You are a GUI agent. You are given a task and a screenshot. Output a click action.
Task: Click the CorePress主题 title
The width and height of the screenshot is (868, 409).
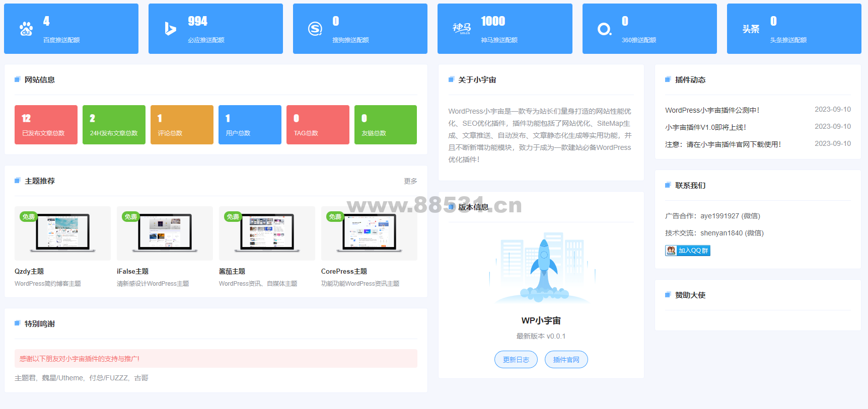(x=344, y=271)
